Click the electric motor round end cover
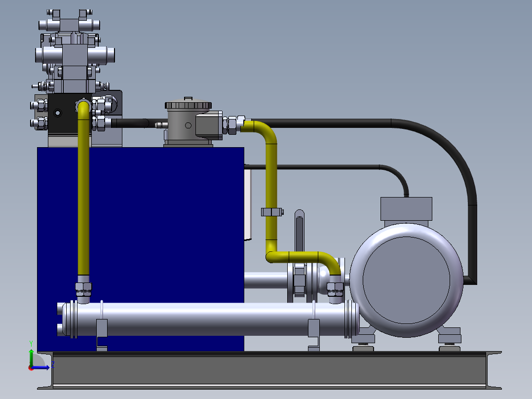 click(x=406, y=280)
